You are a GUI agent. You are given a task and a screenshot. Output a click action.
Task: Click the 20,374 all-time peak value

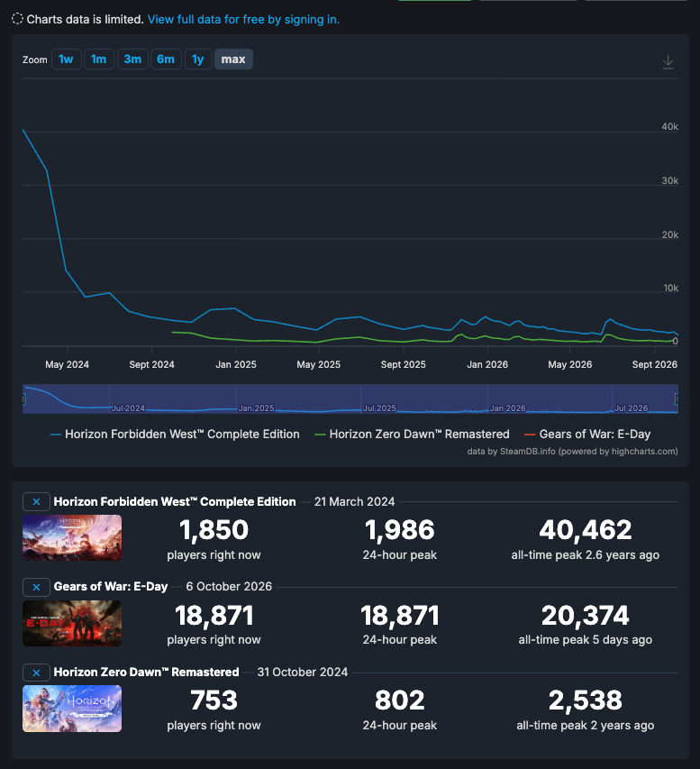[x=586, y=616]
